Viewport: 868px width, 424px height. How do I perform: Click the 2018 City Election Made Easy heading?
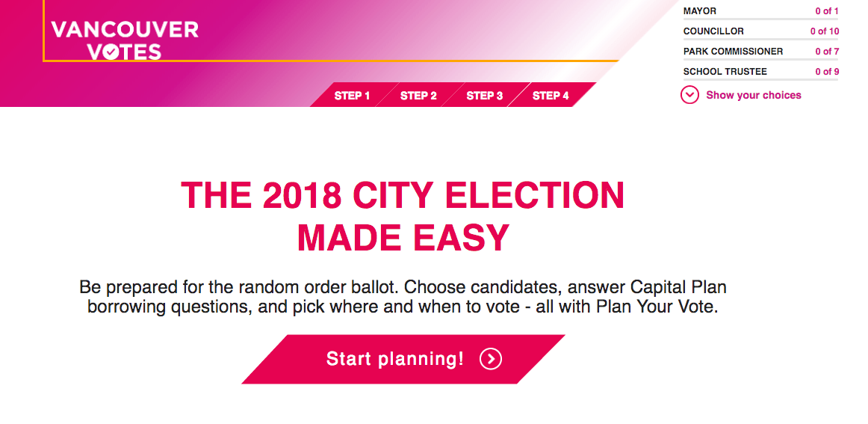403,216
